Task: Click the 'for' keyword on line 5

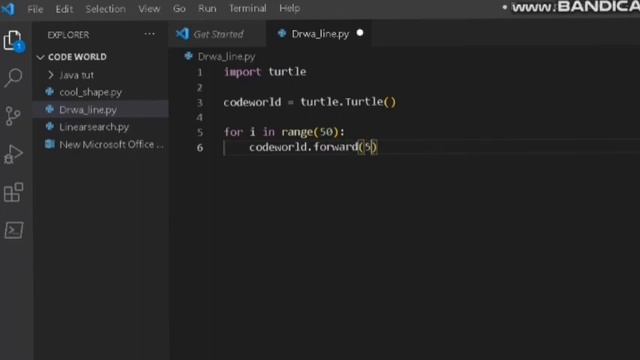Action: (233, 132)
